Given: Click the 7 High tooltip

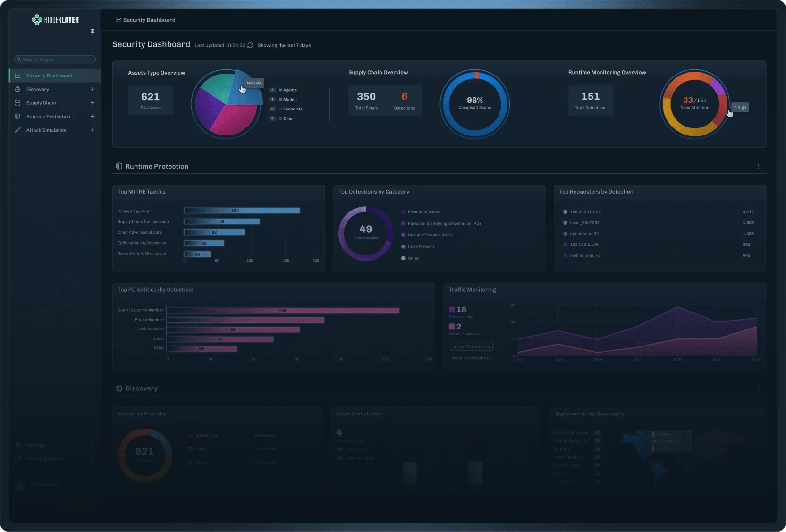Looking at the screenshot, I should [x=740, y=107].
